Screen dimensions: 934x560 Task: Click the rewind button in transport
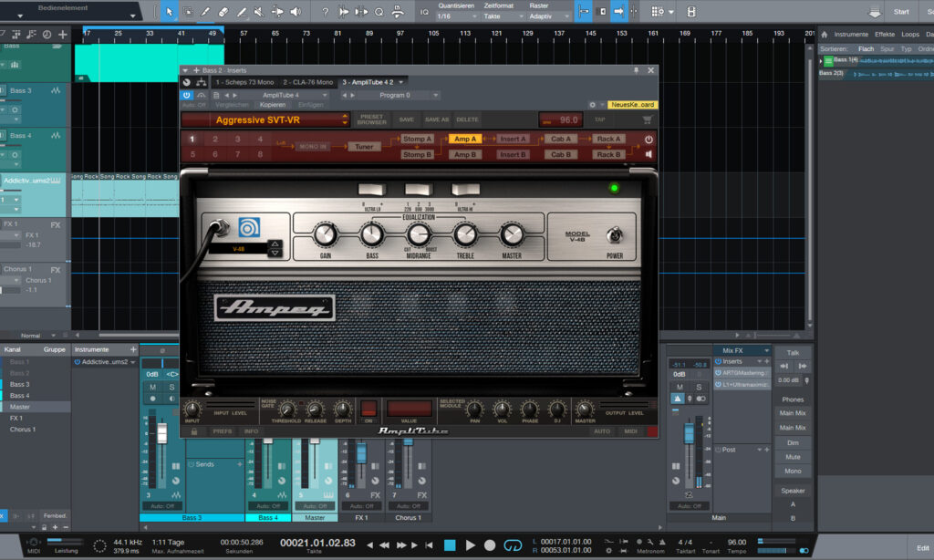pos(385,545)
